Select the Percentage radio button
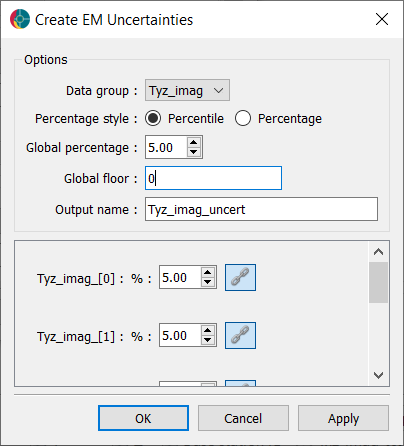This screenshot has height=446, width=404. click(x=243, y=118)
